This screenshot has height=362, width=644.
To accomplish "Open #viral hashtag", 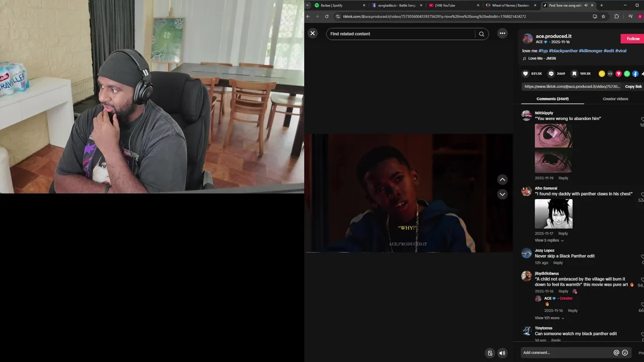I will click(x=621, y=51).
